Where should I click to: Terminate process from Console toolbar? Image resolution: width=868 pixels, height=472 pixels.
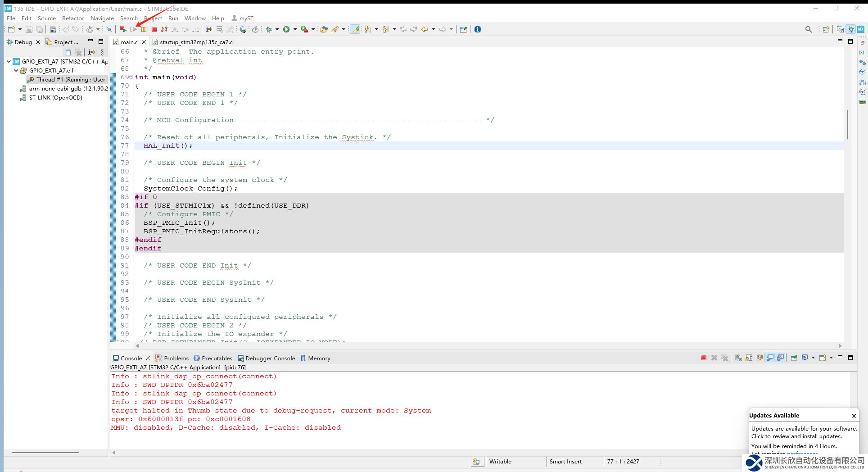(x=704, y=358)
